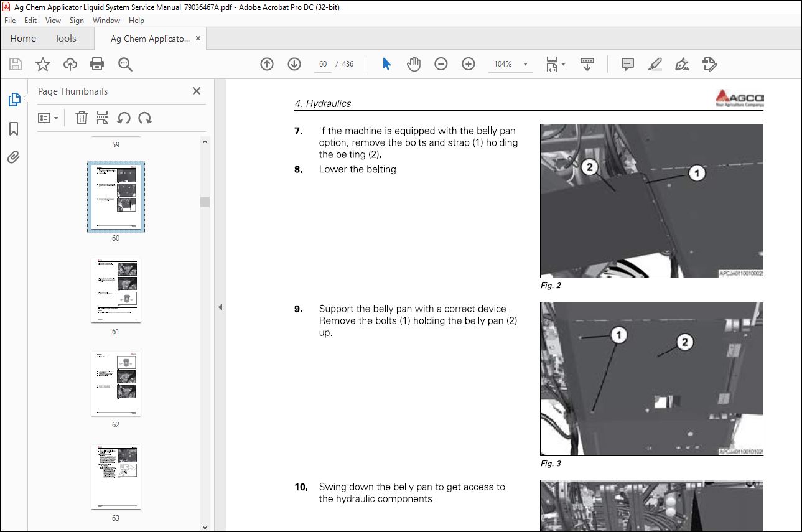The image size is (802, 532).
Task: Click the AGCO logo in page header
Action: [x=739, y=98]
